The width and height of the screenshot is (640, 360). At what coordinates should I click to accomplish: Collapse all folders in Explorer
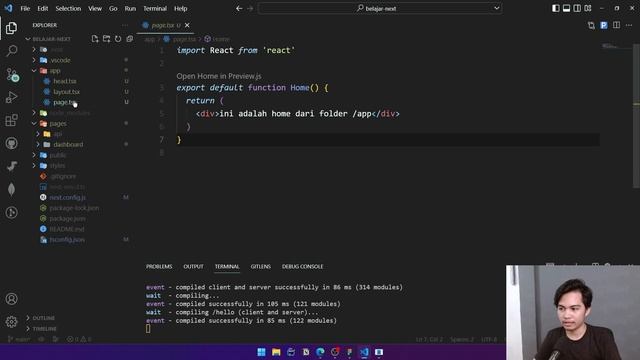tap(130, 39)
